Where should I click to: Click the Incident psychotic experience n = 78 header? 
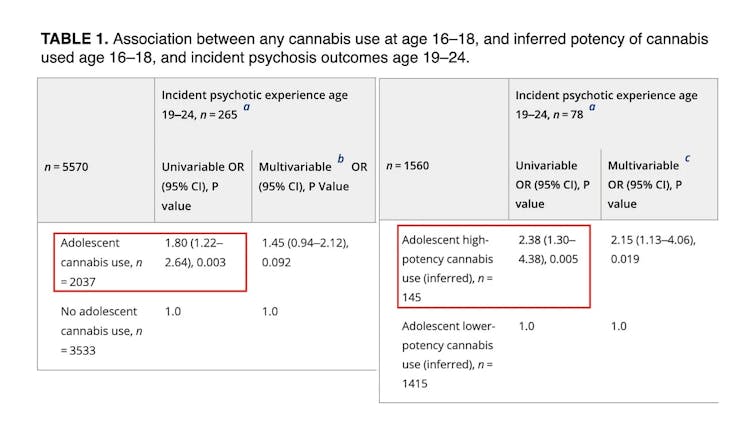point(605,104)
